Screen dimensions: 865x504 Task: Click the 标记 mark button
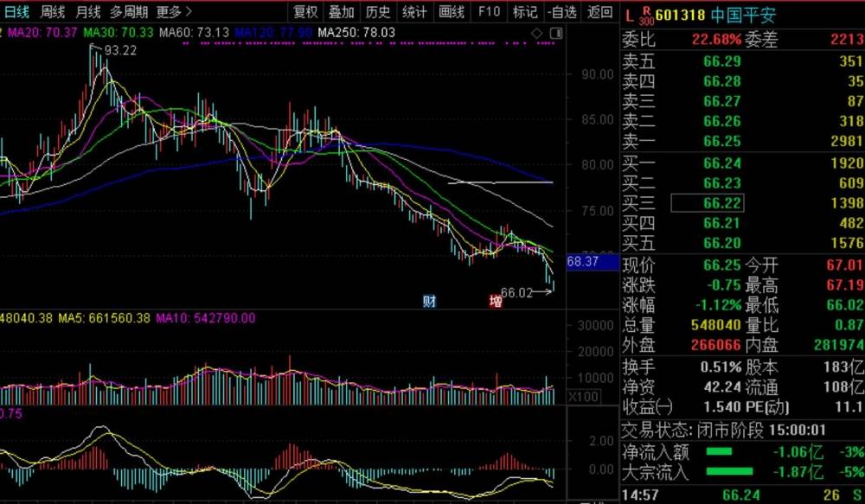point(525,11)
